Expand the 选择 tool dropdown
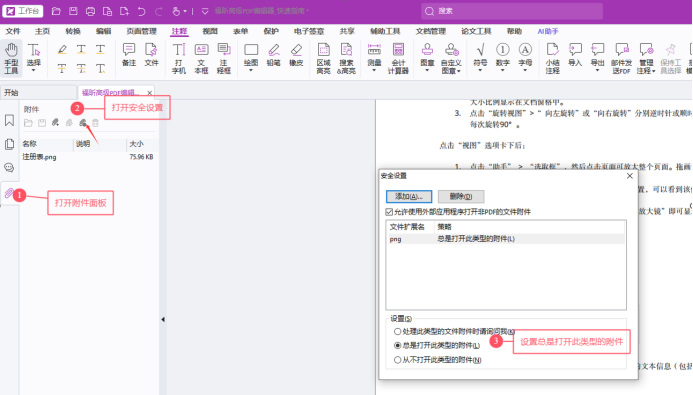Screen dimensions: 693x395 pyautogui.click(x=34, y=70)
